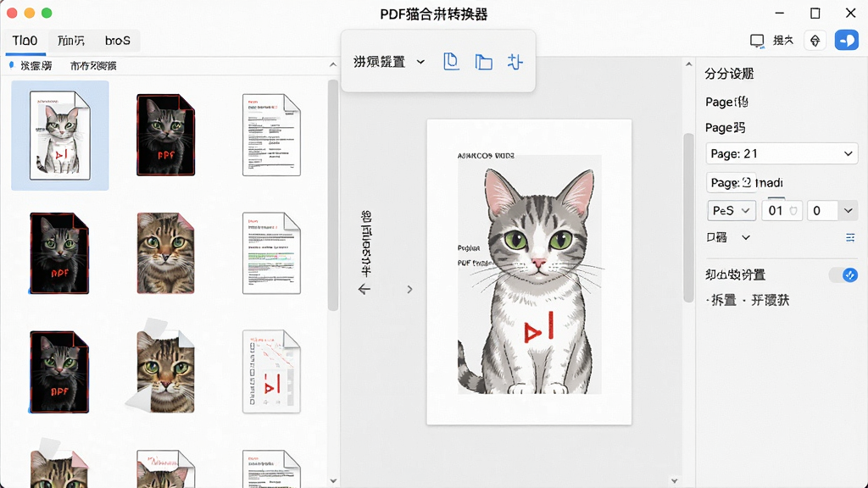Click the Page: 2 input field

[x=731, y=183]
